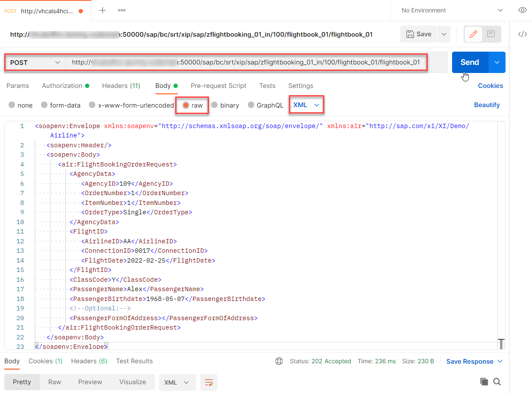
Task: Open the Pre-request Script tab
Action: pos(218,85)
